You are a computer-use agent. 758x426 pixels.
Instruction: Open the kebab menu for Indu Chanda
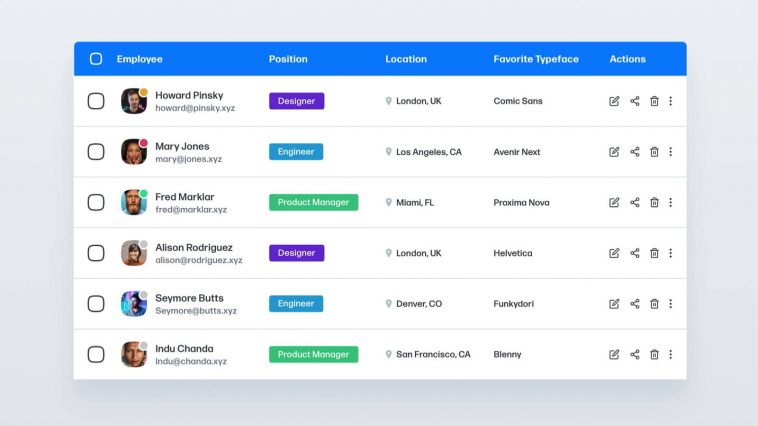(x=670, y=354)
